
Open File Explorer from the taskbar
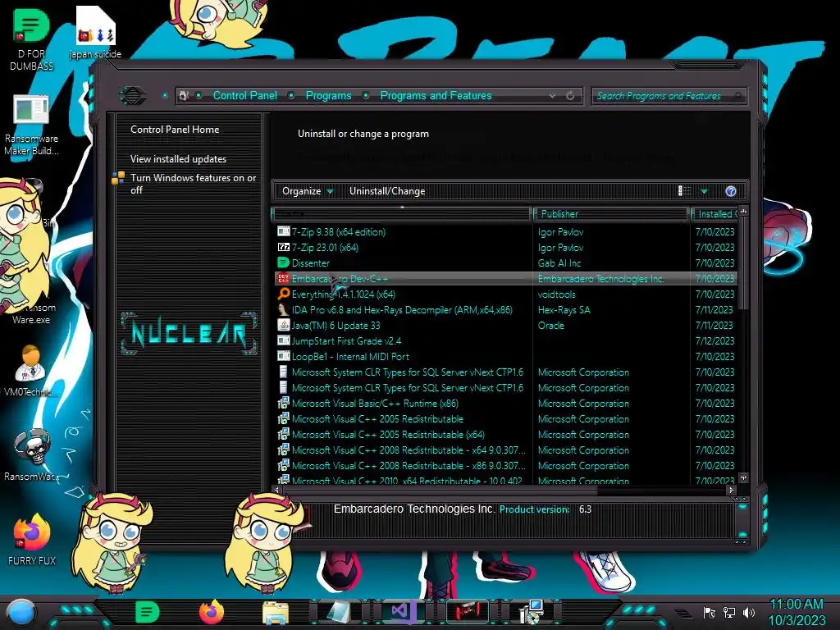coord(276,612)
